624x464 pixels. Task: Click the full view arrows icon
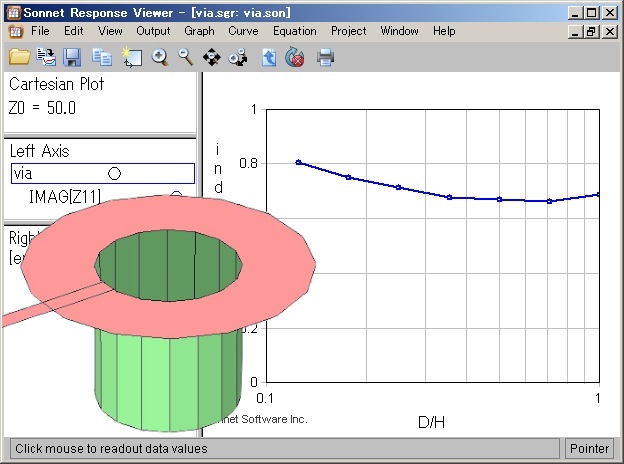point(212,57)
